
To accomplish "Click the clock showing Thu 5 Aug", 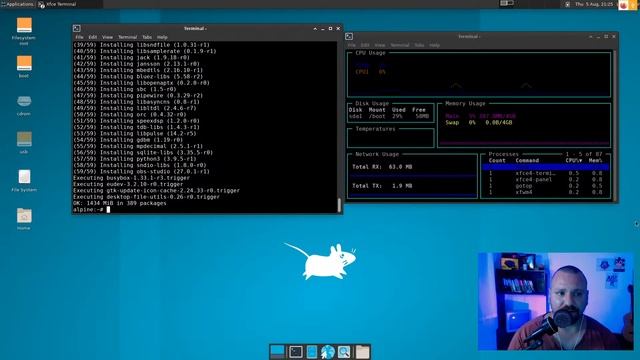I will coord(594,4).
